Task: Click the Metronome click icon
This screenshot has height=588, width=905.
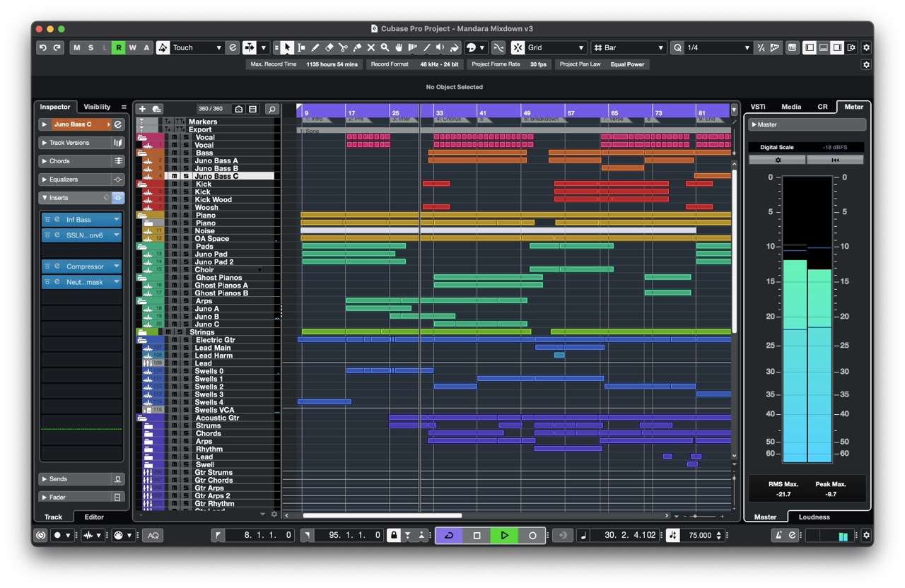Action: point(778,536)
